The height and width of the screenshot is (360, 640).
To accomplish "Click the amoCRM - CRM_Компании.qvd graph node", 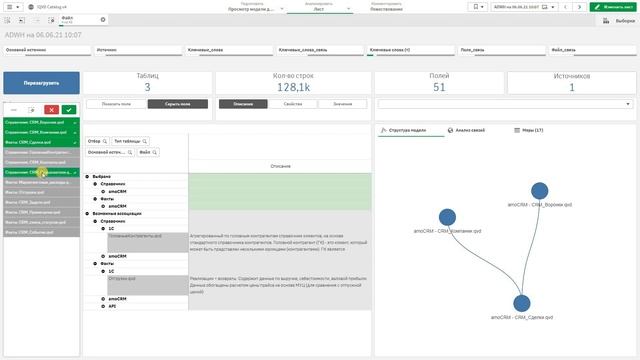I will pyautogui.click(x=447, y=217).
